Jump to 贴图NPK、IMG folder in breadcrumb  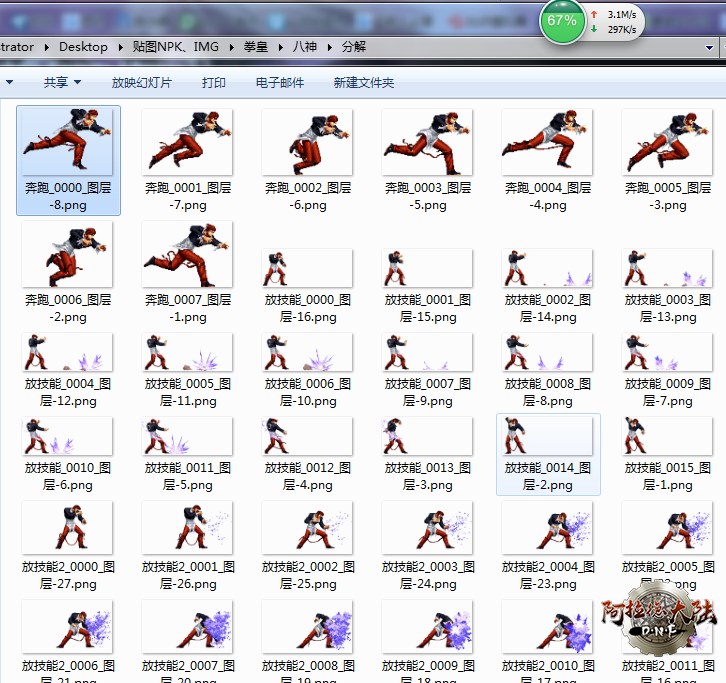coord(175,47)
